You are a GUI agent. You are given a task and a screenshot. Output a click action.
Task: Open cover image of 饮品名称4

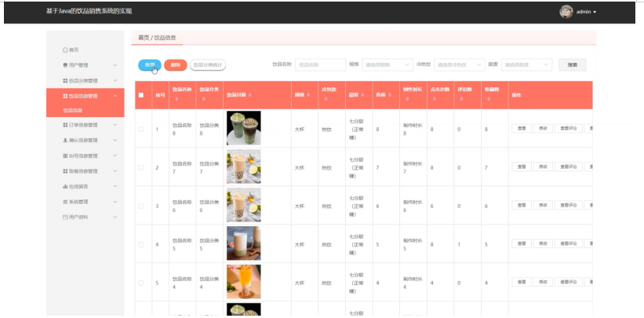pos(243,281)
